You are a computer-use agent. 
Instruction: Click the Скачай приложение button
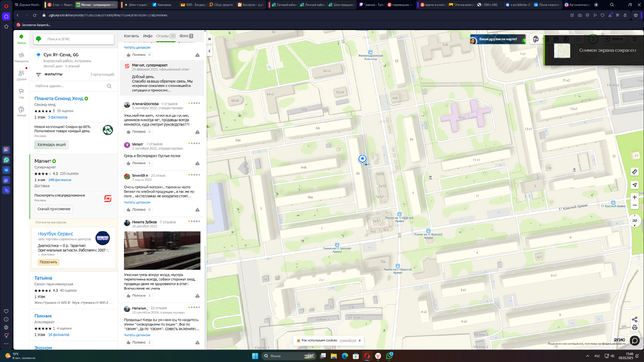coord(54,209)
